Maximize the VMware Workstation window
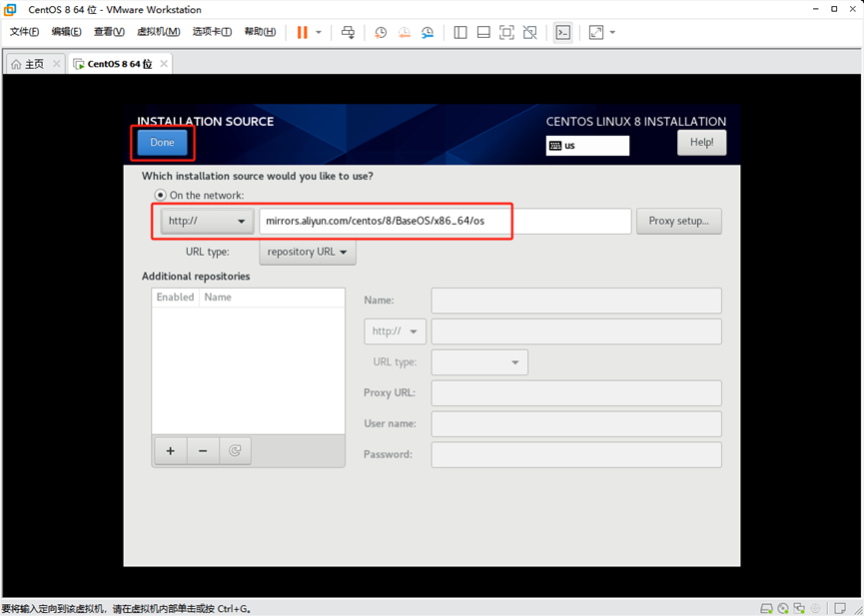 click(834, 9)
